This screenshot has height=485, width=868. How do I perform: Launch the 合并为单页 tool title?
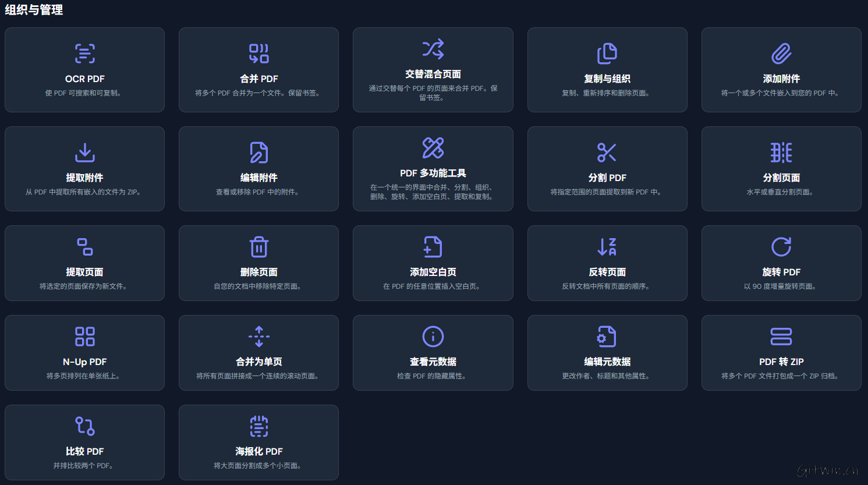click(x=258, y=362)
